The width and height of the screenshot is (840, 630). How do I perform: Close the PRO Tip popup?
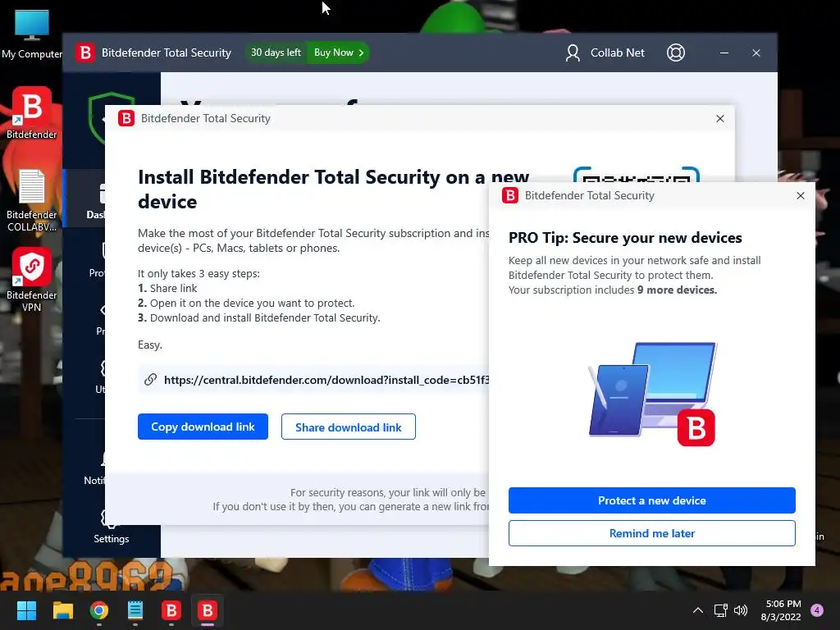pos(801,195)
